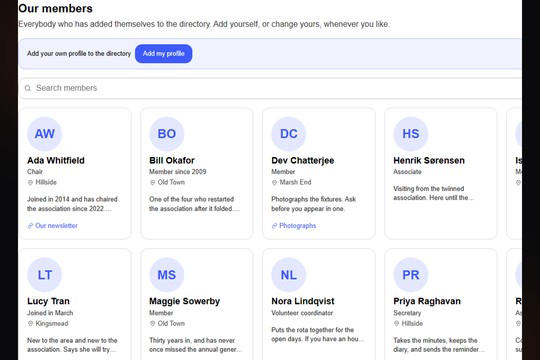Open the AW avatar of Ada Whitfield
The height and width of the screenshot is (360, 540).
tap(45, 134)
